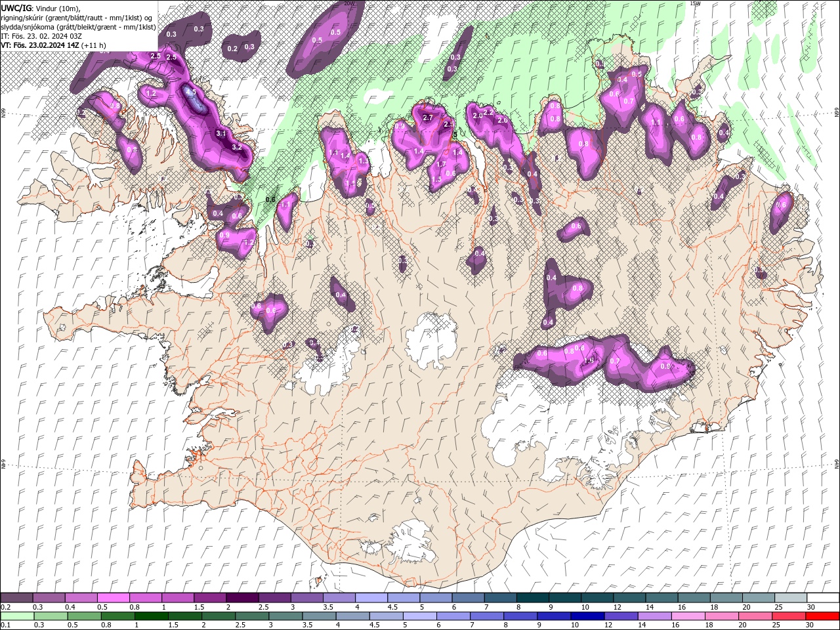Click the 15W longitude label
The image size is (840, 630).
coord(696,3)
